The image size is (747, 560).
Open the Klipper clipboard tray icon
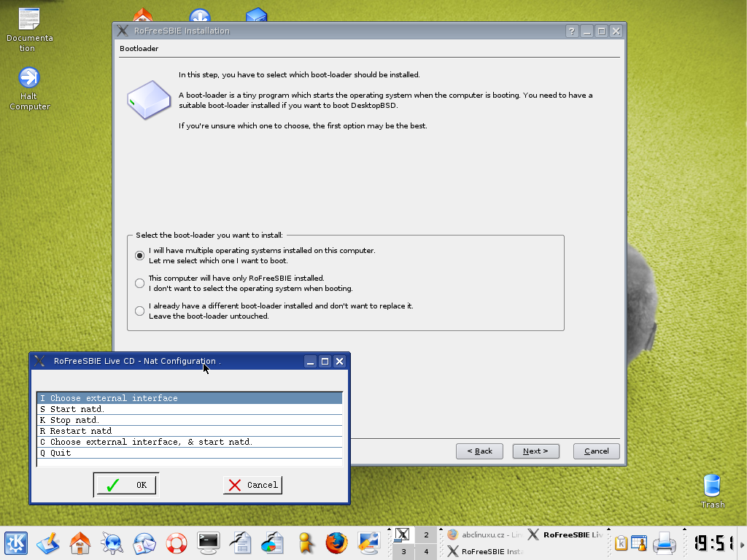pos(622,542)
